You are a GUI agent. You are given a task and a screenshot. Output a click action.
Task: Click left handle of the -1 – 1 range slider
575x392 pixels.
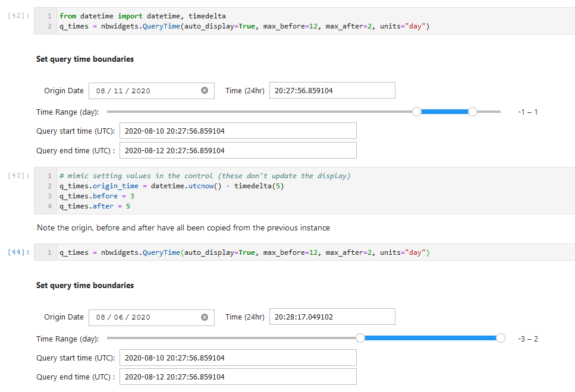coord(417,112)
